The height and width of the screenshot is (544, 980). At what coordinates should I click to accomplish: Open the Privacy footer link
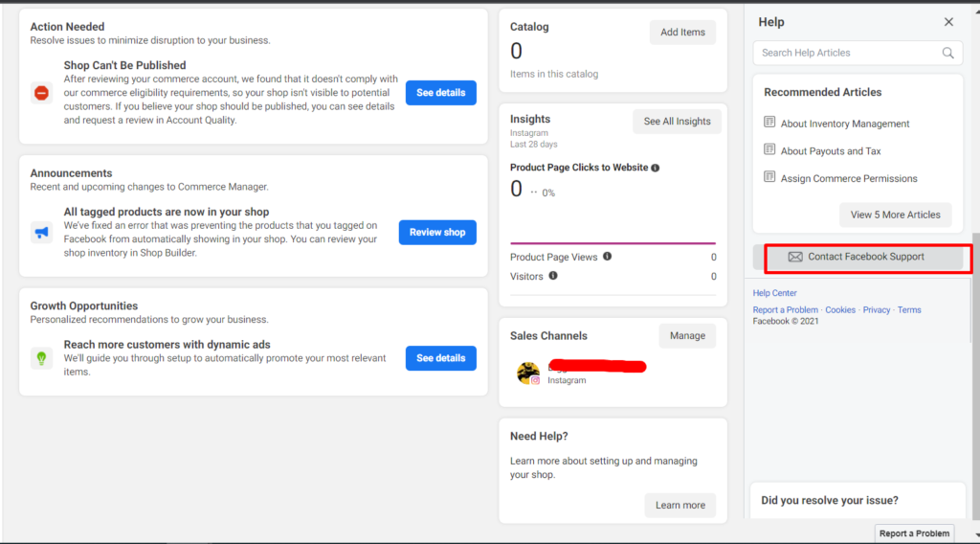pos(877,309)
